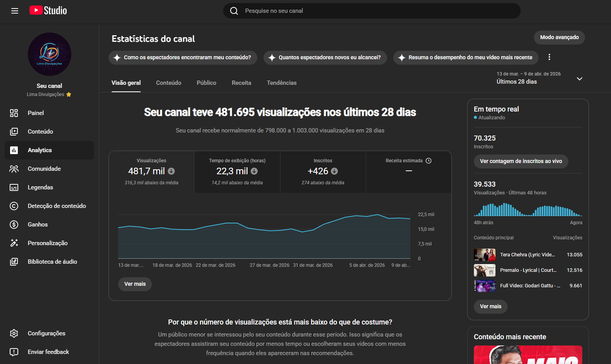Switch to the Tendências tab
Screen dimensions: 611x364
(281, 83)
